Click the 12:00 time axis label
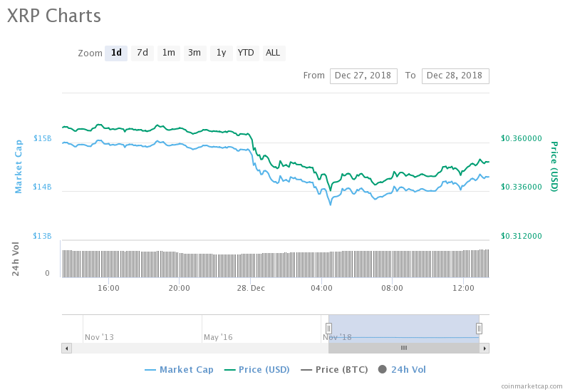Screen dimensions: 570x392 [463, 289]
